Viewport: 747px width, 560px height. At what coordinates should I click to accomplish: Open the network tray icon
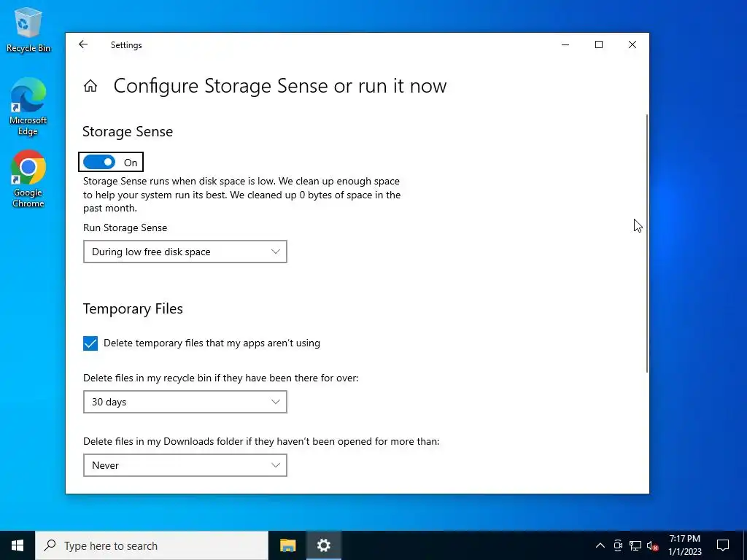point(635,545)
